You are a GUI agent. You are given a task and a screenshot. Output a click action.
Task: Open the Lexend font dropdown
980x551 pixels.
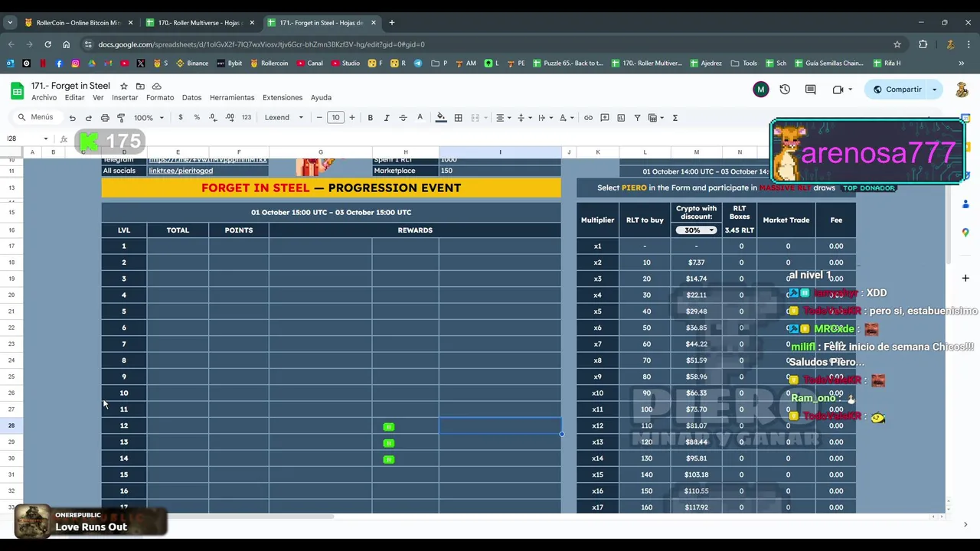click(x=283, y=118)
